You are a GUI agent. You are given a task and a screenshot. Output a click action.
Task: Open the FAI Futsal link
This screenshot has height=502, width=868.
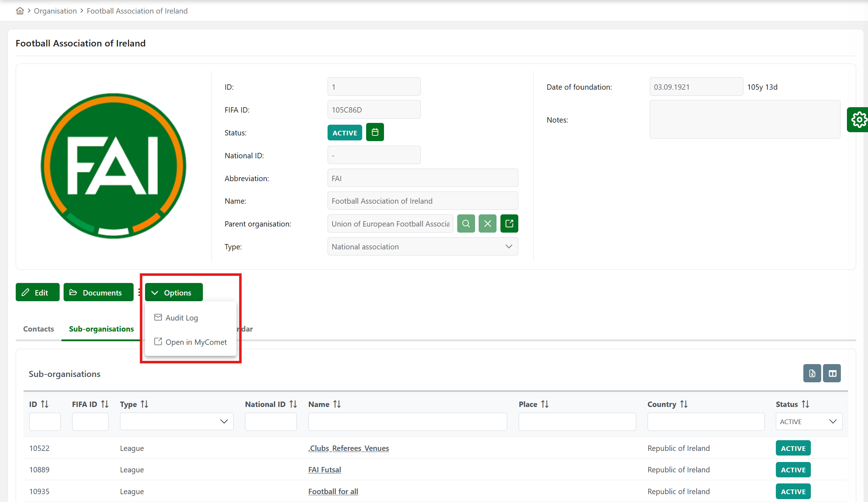click(x=324, y=469)
